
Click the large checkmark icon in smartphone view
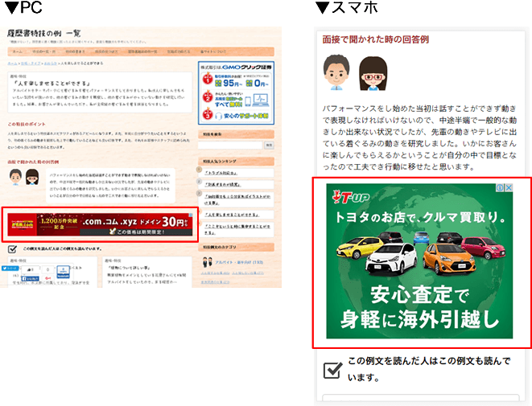(x=332, y=370)
